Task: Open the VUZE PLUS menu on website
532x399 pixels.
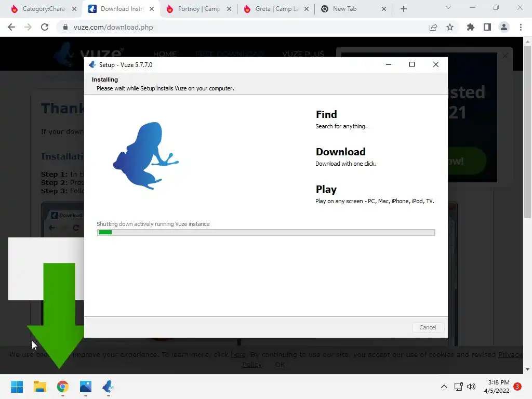Action: click(303, 54)
